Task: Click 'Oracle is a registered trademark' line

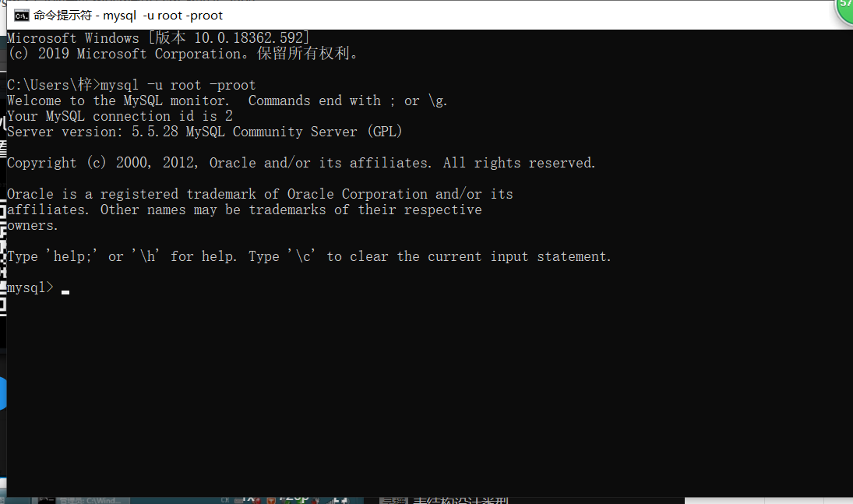Action: coord(143,194)
